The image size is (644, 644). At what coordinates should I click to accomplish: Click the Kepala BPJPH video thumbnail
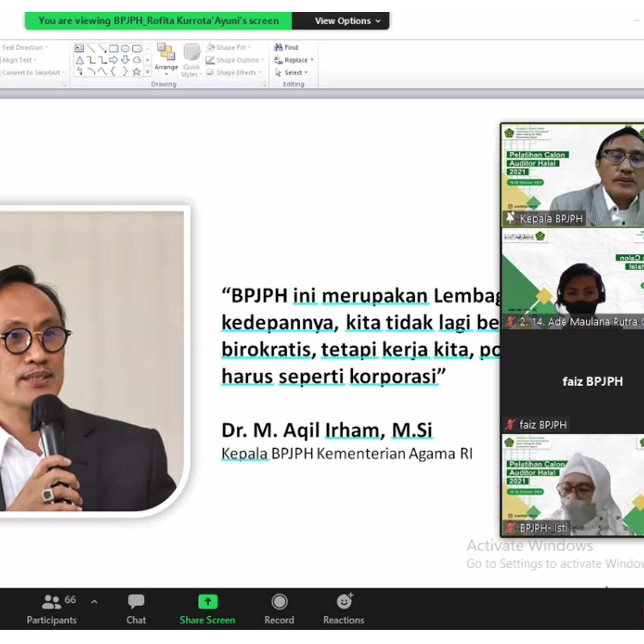[572, 175]
